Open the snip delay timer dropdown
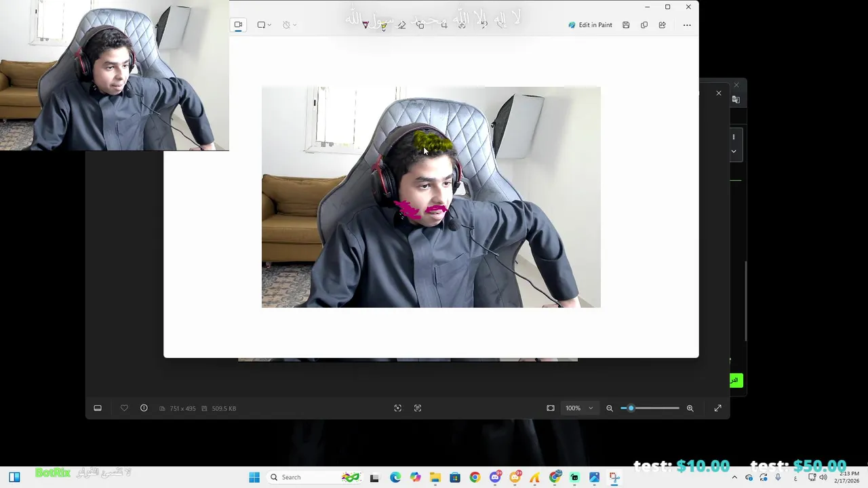The image size is (868, 488). tap(290, 25)
